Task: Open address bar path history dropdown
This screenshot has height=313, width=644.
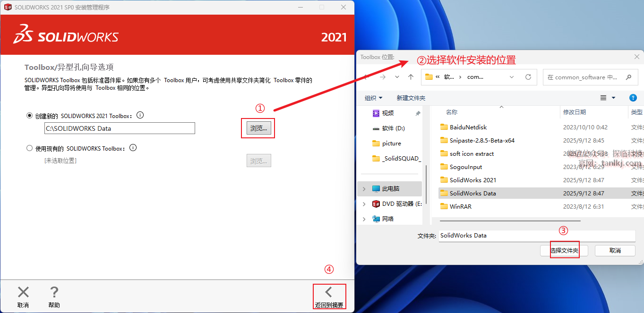Action: tap(512, 77)
